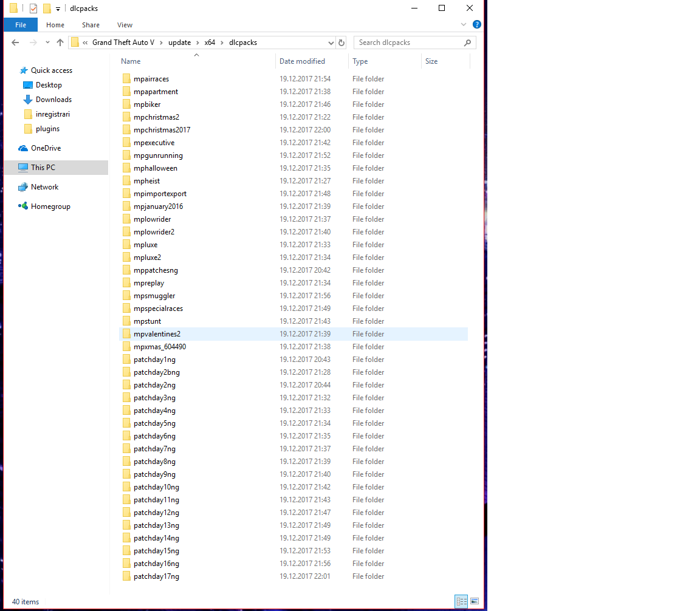Switch to the Share ribbon tab
Image resolution: width=700 pixels, height=611 pixels.
pyautogui.click(x=91, y=25)
